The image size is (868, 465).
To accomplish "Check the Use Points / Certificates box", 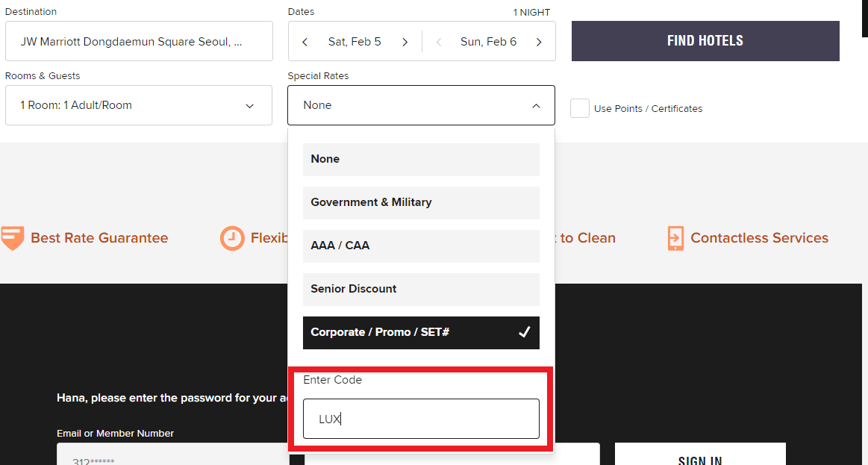I will pyautogui.click(x=580, y=108).
